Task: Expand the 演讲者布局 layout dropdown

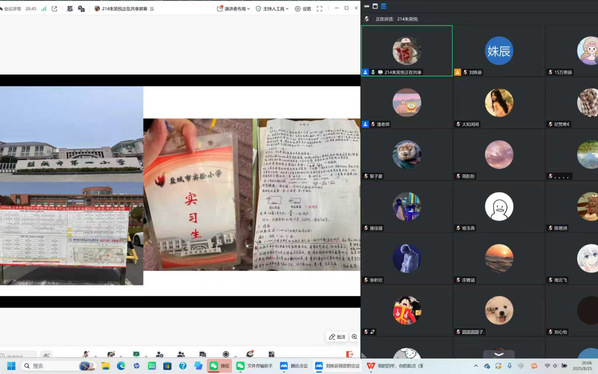Action: tap(233, 8)
